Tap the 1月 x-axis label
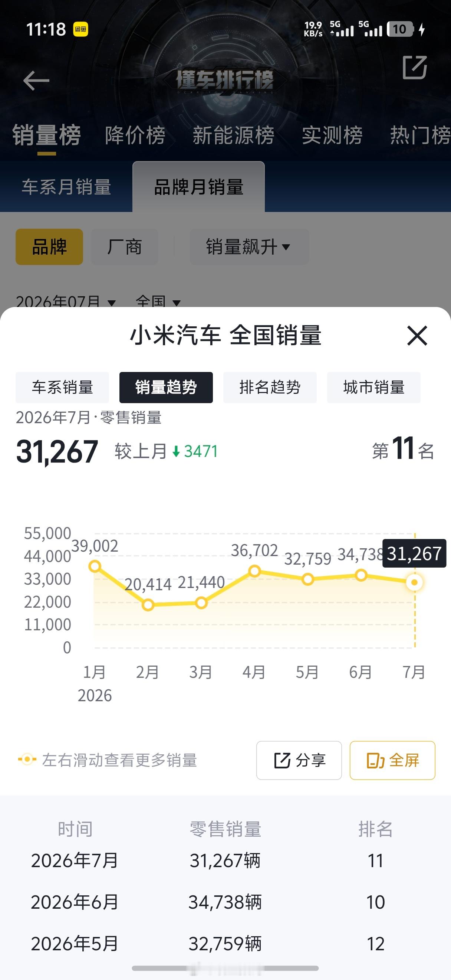The image size is (451, 980). point(94,672)
